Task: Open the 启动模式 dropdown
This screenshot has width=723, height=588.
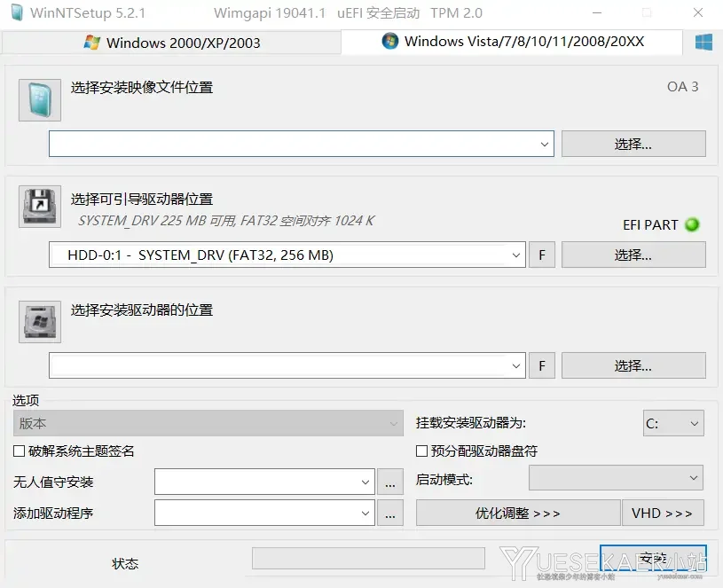Action: coord(616,478)
